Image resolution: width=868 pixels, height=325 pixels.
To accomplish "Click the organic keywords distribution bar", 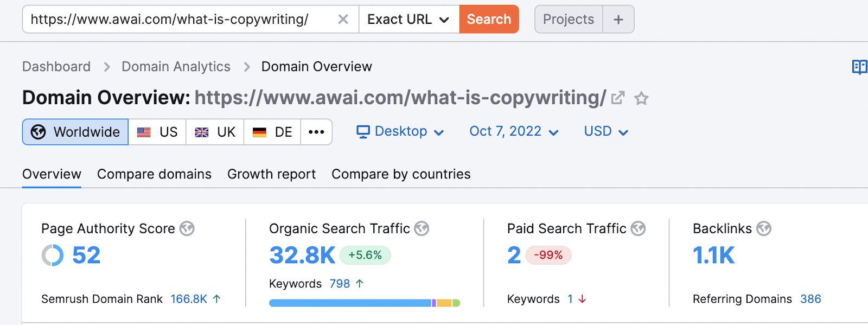I will click(364, 303).
